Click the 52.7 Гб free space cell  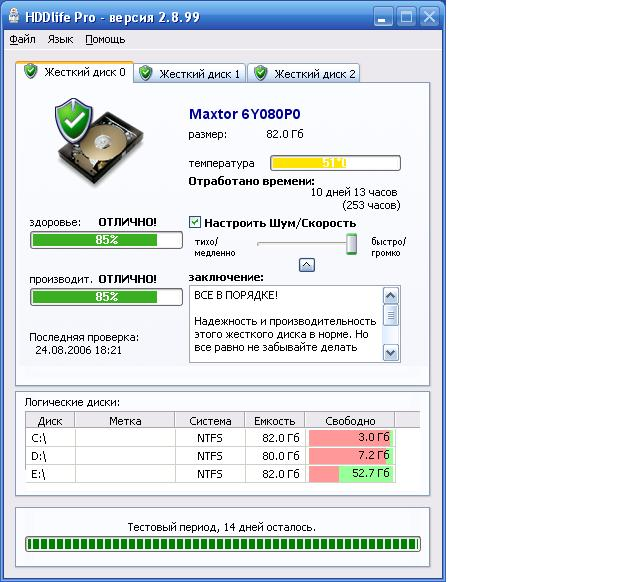(350, 474)
